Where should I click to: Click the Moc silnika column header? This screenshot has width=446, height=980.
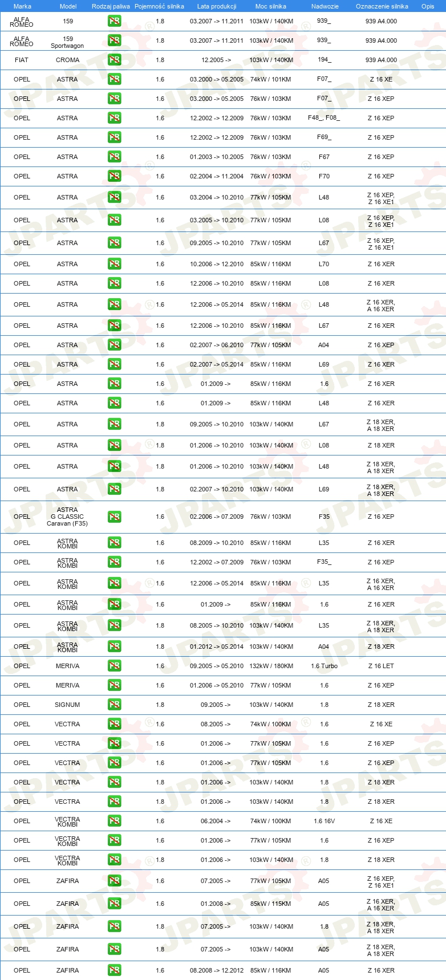click(271, 6)
